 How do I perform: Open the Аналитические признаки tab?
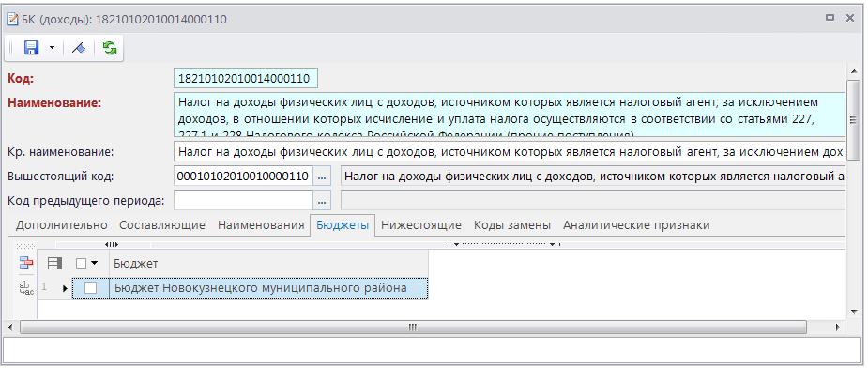636,225
